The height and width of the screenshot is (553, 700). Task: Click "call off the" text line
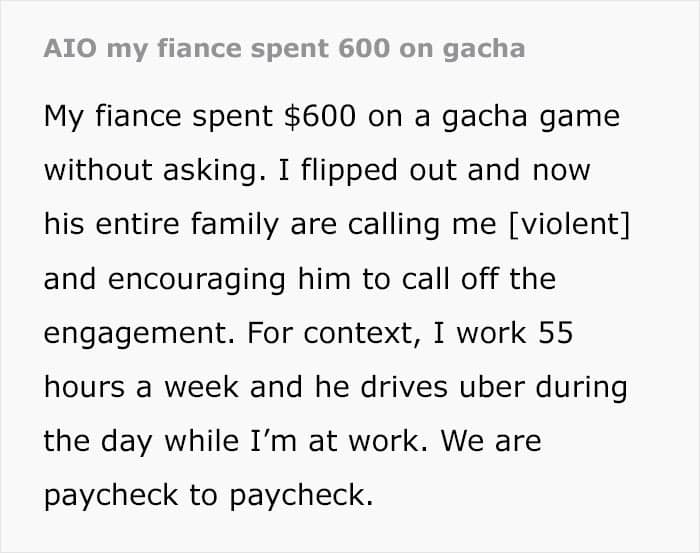click(479, 279)
